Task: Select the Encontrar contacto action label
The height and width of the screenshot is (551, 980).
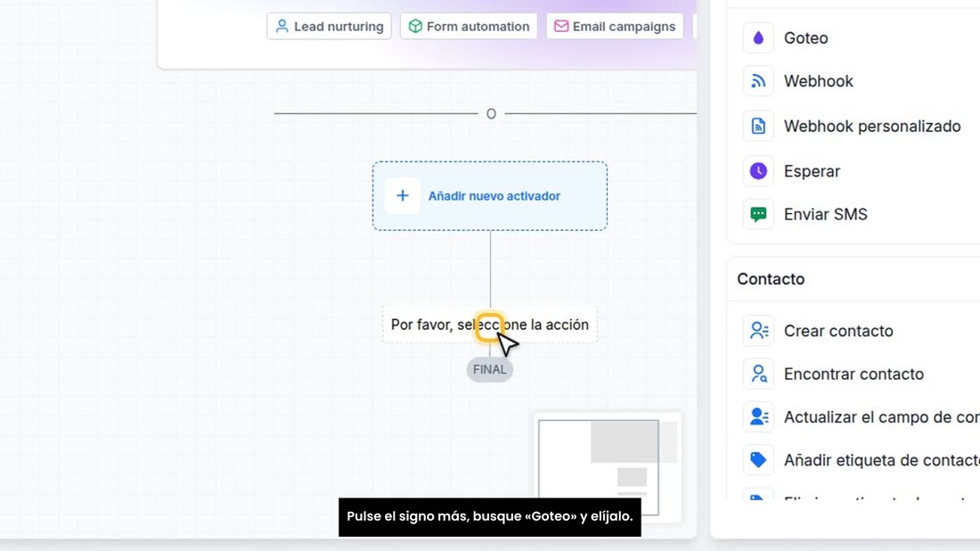Action: 853,374
